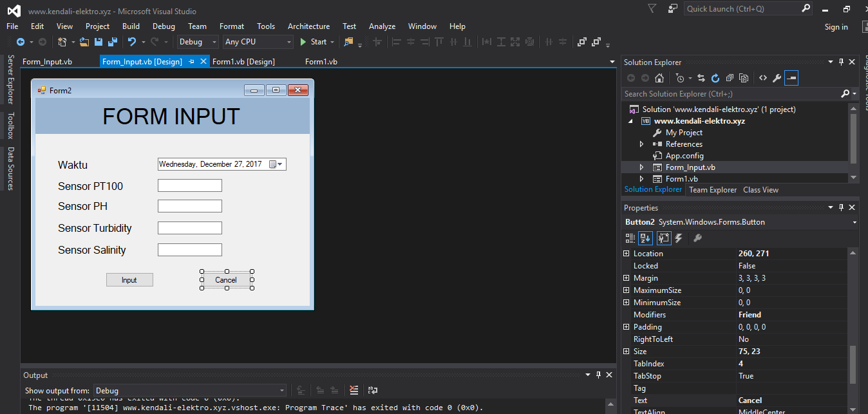Click Pending Changes Filter clock icon
The height and width of the screenshot is (414, 868).
coord(680,78)
